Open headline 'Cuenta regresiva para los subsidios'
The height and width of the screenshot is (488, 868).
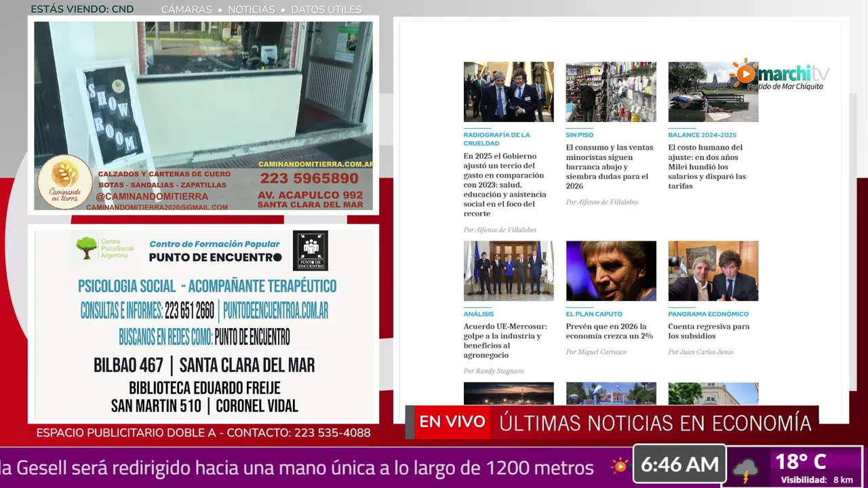coord(709,331)
